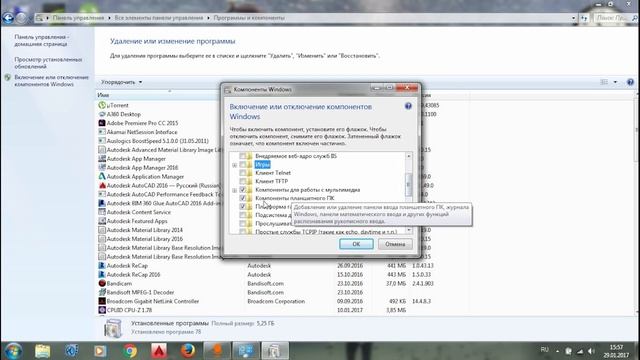This screenshot has height=360, width=640.
Task: Uncheck Компоненты для работы с мультимедиа
Action: click(242, 190)
